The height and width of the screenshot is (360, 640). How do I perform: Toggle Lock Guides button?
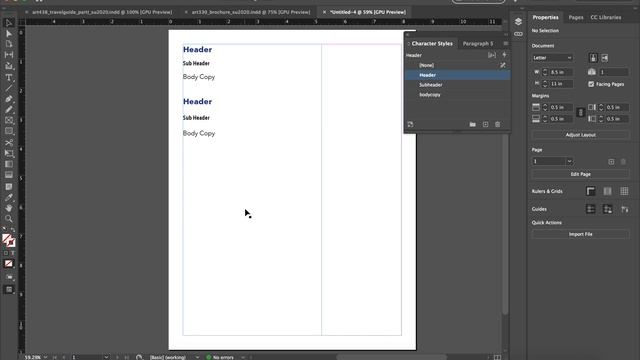click(607, 209)
